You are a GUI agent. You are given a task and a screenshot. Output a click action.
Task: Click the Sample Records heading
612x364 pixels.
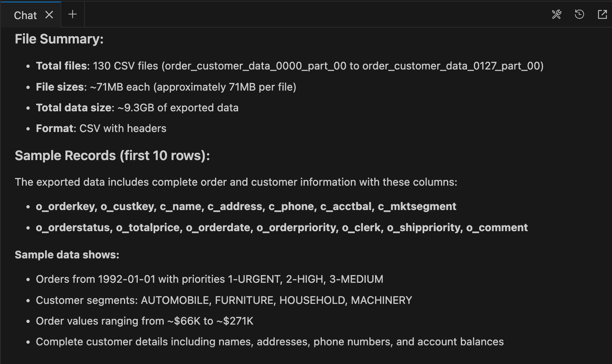(x=112, y=155)
